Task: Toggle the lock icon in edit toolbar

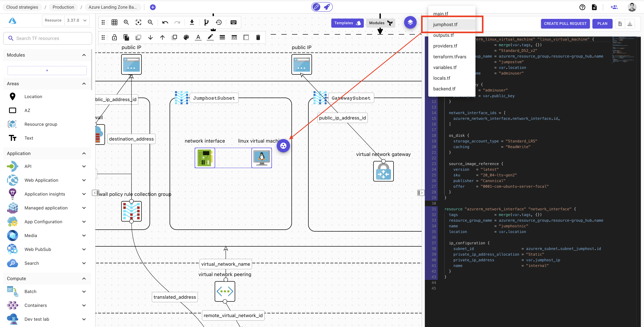Action: coord(114,38)
